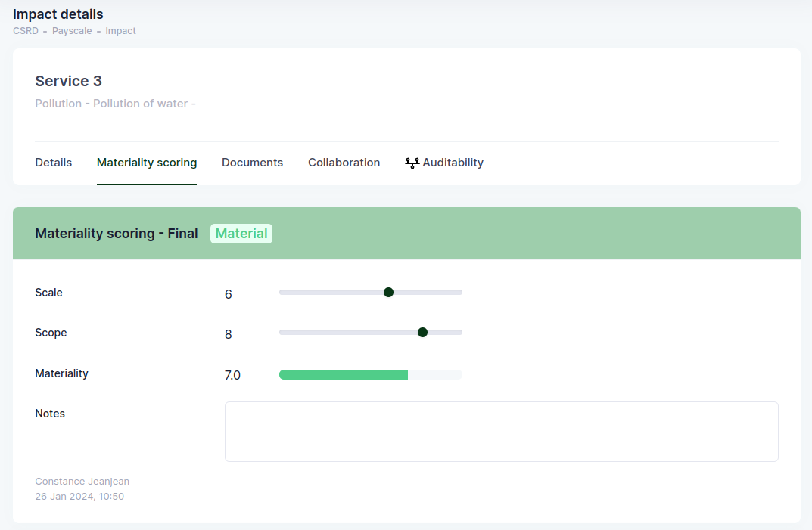
Task: Click the Materiality score value 7.0
Action: pyautogui.click(x=232, y=375)
